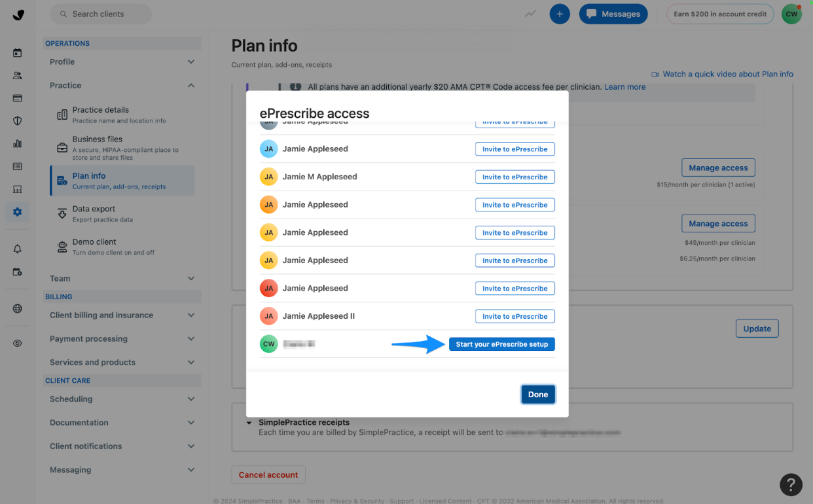813x504 pixels.
Task: Open the Notifications bell icon
Action: coord(17,249)
